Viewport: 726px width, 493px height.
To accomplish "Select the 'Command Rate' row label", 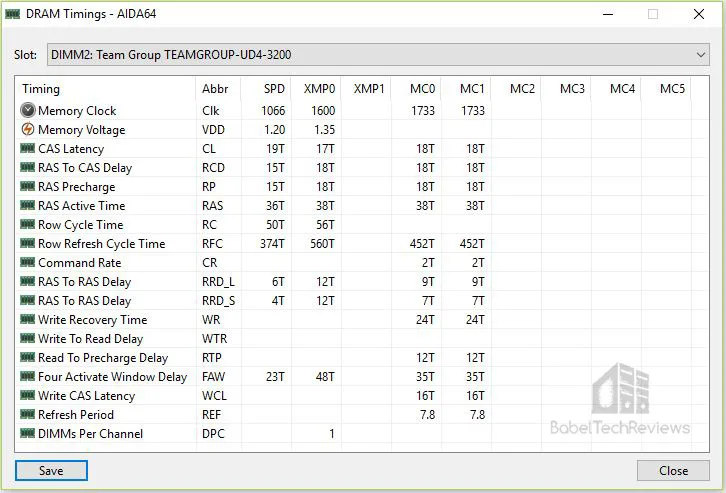I will click(x=79, y=262).
